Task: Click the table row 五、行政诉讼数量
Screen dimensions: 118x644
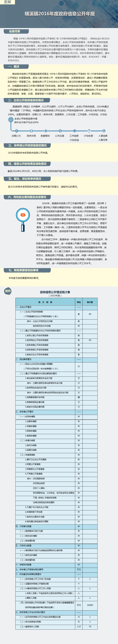Action: [56, 546]
